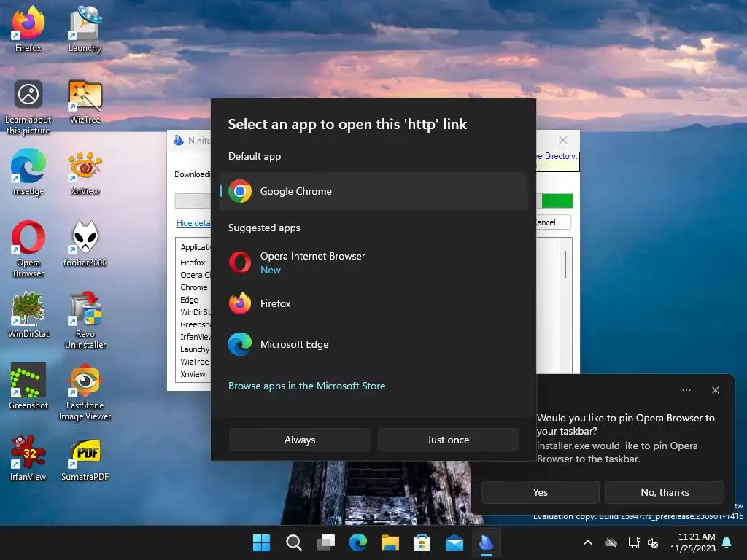This screenshot has height=560, width=747.
Task: Click the OneDrive tray icon
Action: (x=611, y=542)
